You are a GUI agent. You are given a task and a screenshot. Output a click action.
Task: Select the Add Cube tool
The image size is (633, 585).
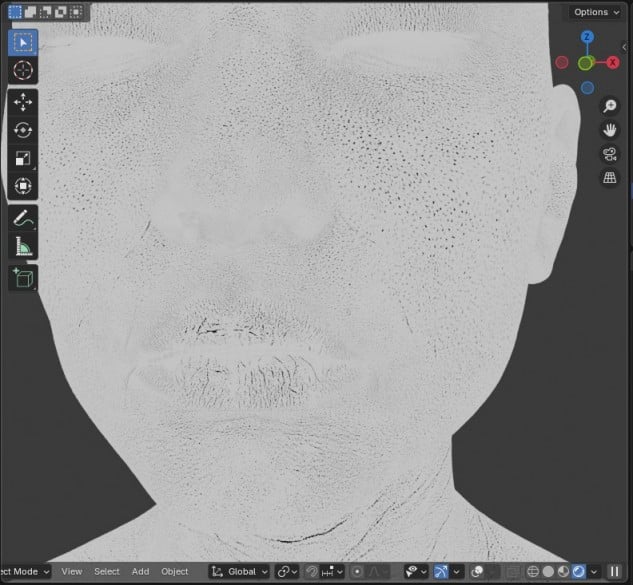pyautogui.click(x=23, y=278)
